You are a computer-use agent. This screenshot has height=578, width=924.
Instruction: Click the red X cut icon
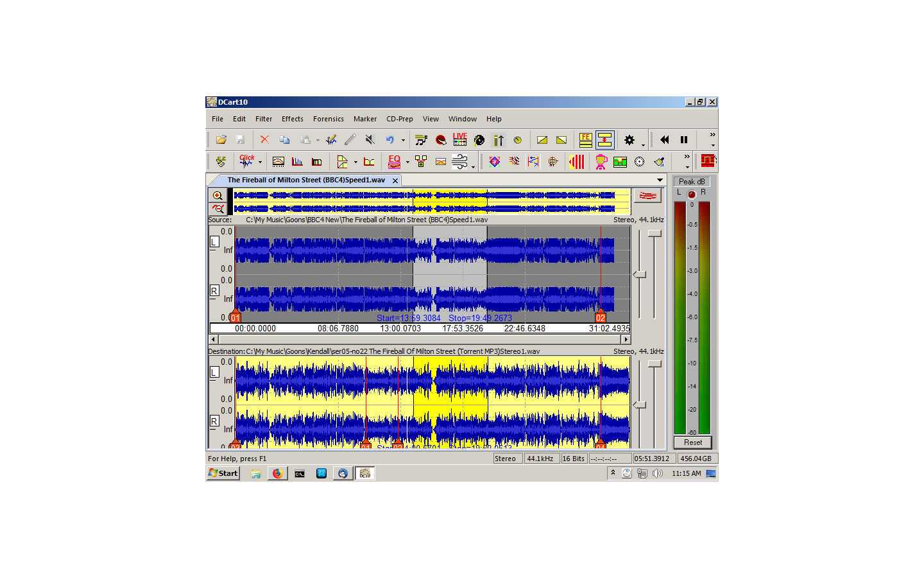[264, 139]
